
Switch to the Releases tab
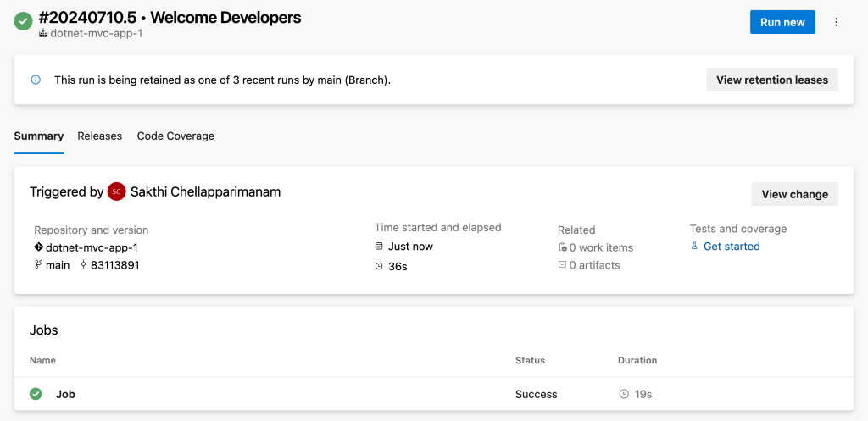coord(100,136)
